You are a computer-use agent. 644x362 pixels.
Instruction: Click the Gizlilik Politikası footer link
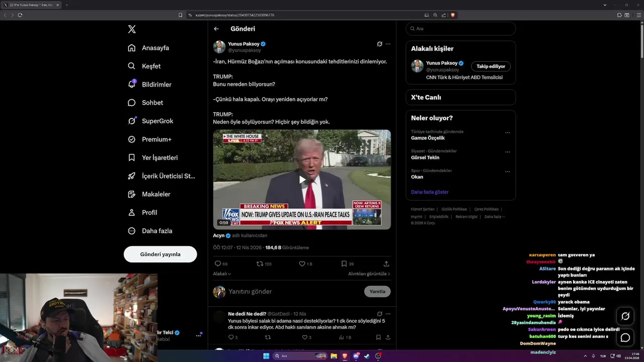tap(454, 209)
